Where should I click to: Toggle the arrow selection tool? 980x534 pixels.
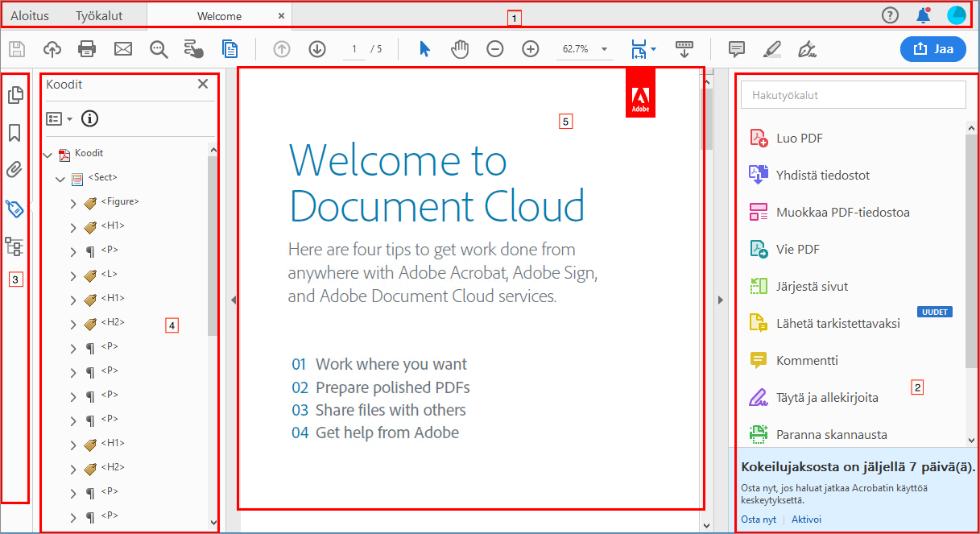point(425,49)
